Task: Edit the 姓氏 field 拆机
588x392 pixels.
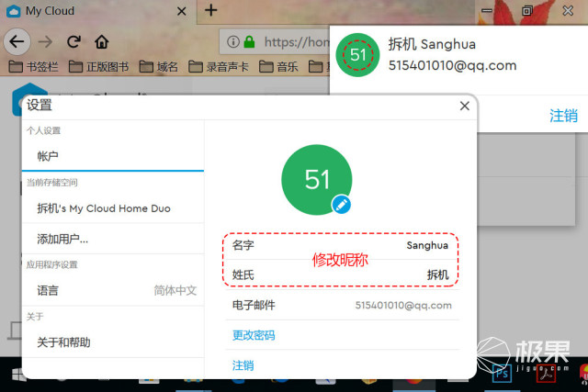Action: [341, 274]
